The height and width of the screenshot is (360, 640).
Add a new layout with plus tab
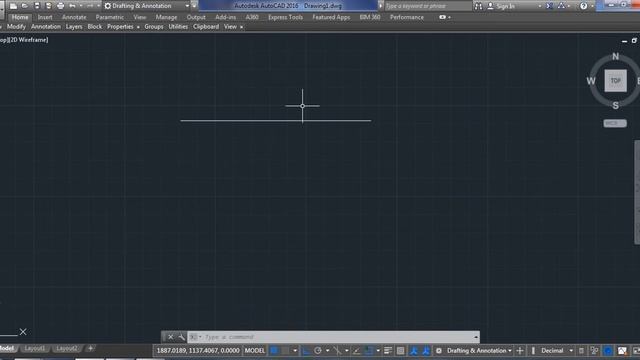(90, 349)
